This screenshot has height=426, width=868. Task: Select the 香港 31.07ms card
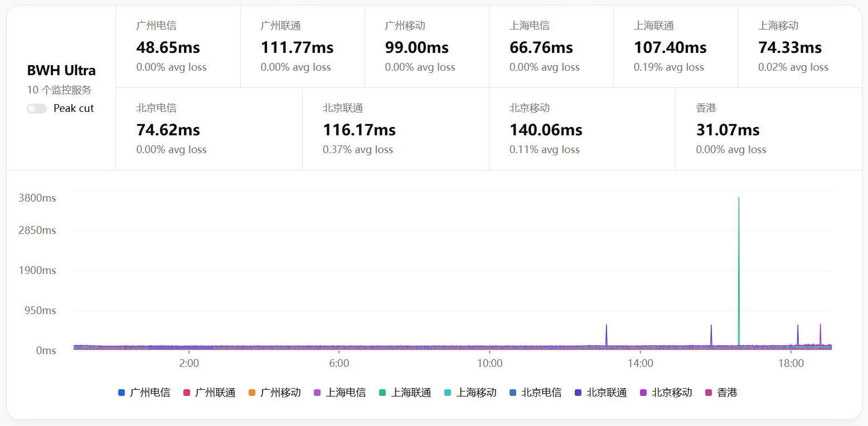click(768, 129)
